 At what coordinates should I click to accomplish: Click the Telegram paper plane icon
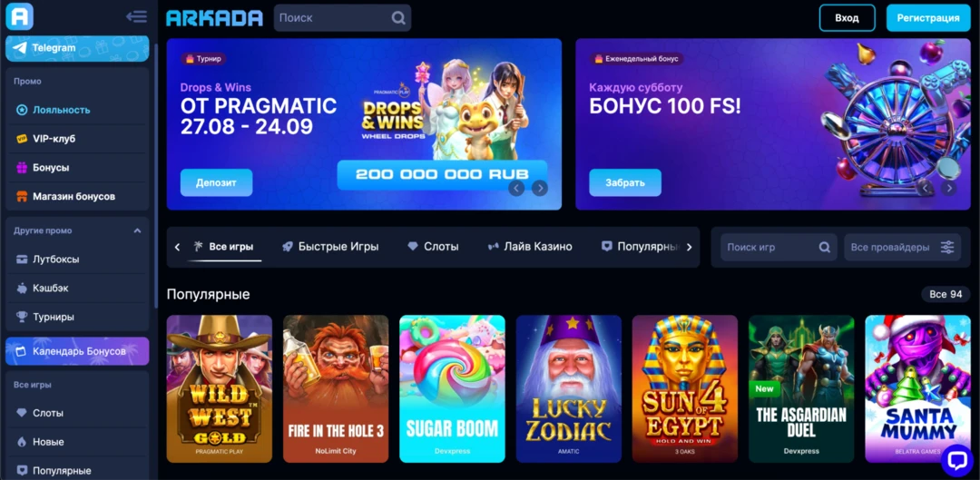(20, 48)
